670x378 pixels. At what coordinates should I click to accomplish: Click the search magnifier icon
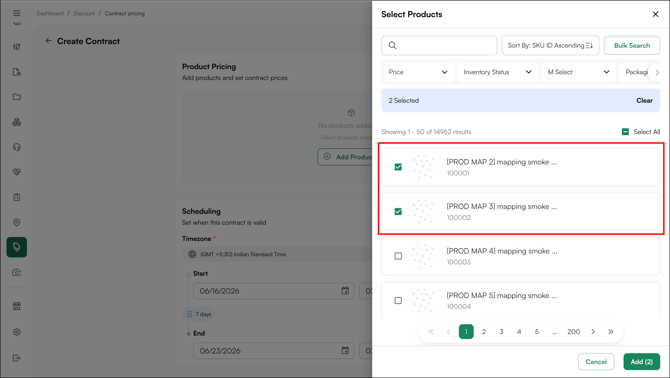coord(393,45)
